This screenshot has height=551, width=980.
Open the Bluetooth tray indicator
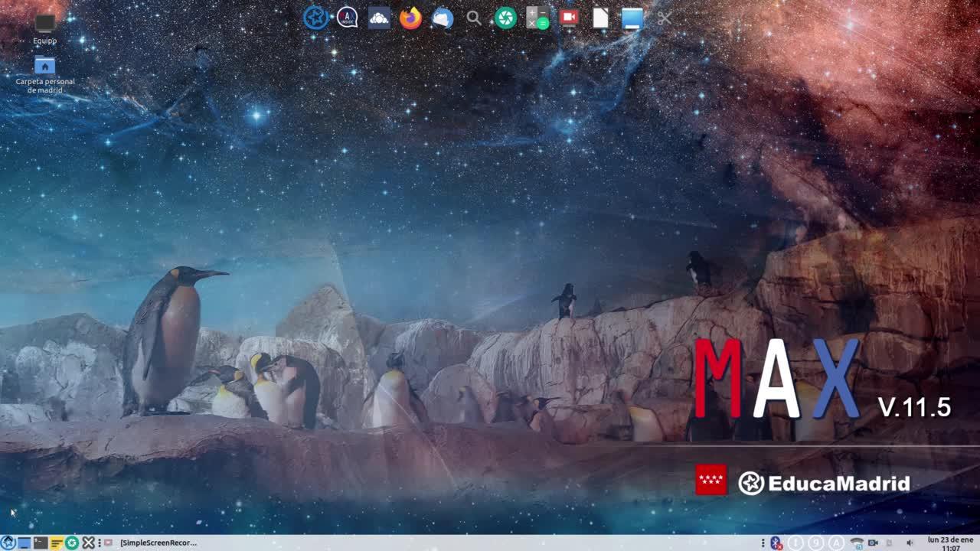(x=776, y=543)
